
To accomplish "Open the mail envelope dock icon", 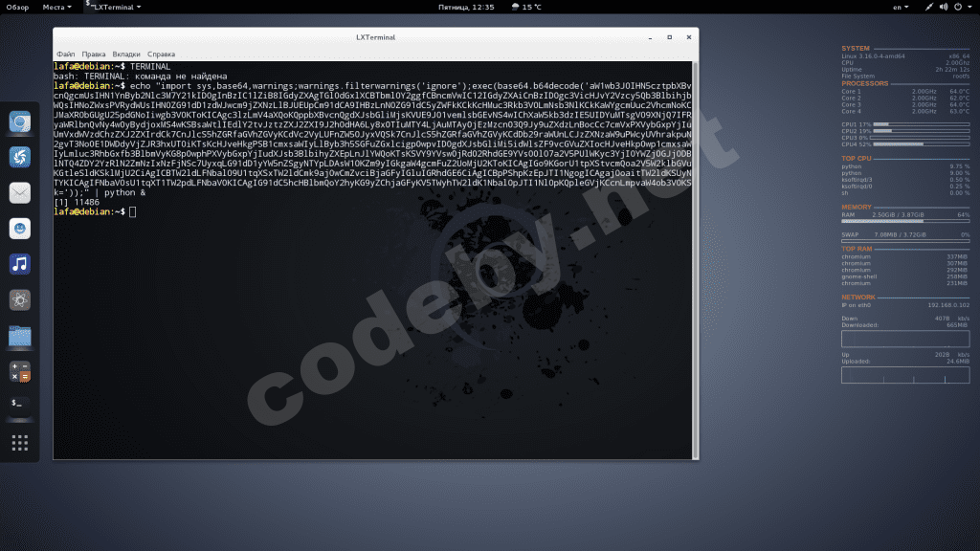I will coord(19,192).
